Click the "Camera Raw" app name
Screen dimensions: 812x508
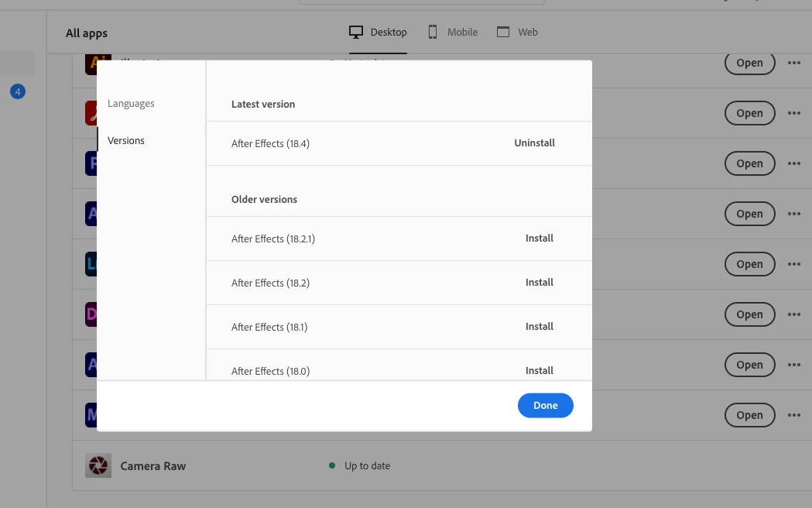152,465
